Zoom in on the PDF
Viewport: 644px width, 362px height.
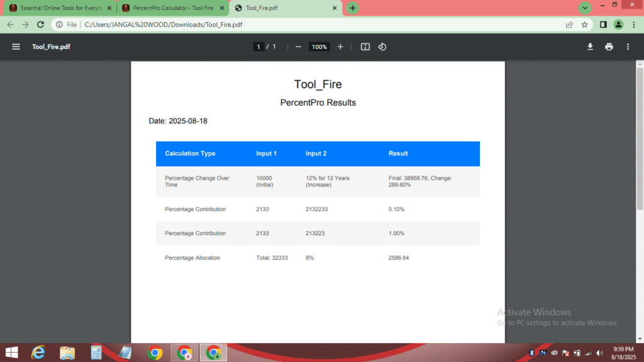340,47
